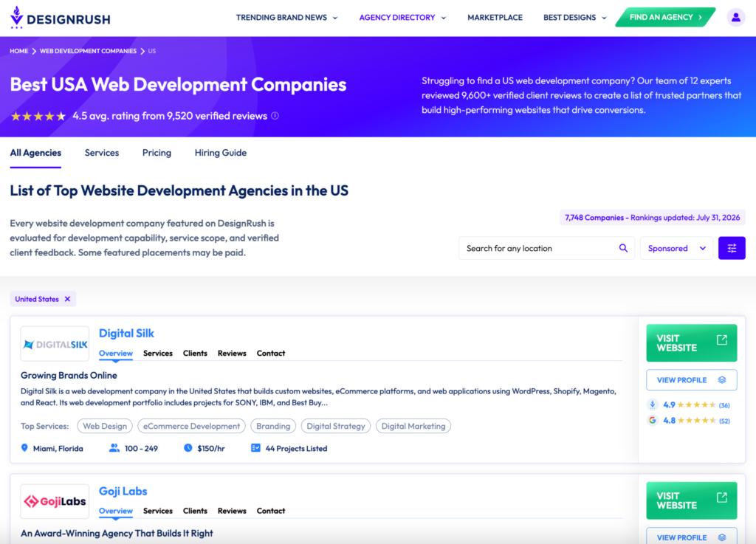
Task: Open Goji Labs Contact tab
Action: (x=271, y=511)
